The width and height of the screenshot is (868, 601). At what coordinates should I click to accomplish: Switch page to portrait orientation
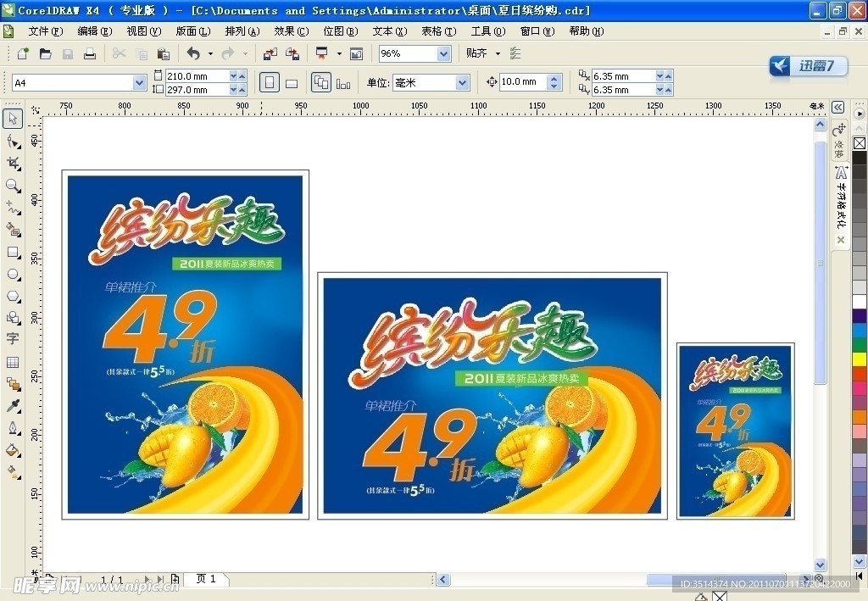[270, 83]
